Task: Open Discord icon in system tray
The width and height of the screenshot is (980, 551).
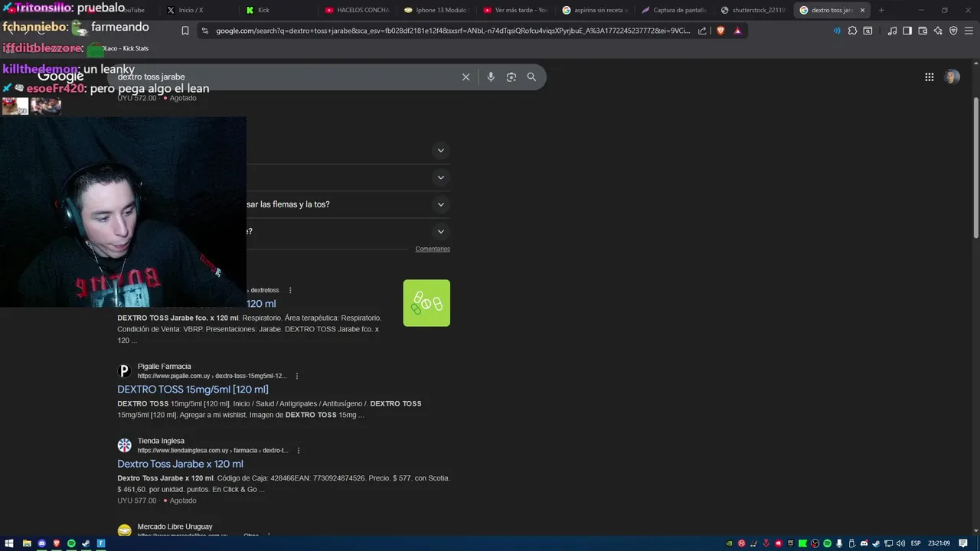Action: coord(864,543)
